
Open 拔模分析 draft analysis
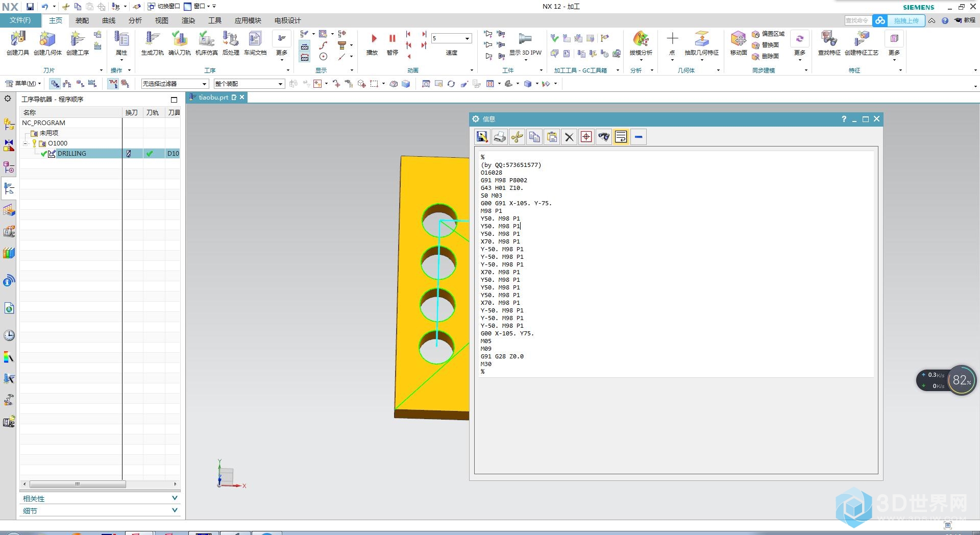(x=641, y=39)
